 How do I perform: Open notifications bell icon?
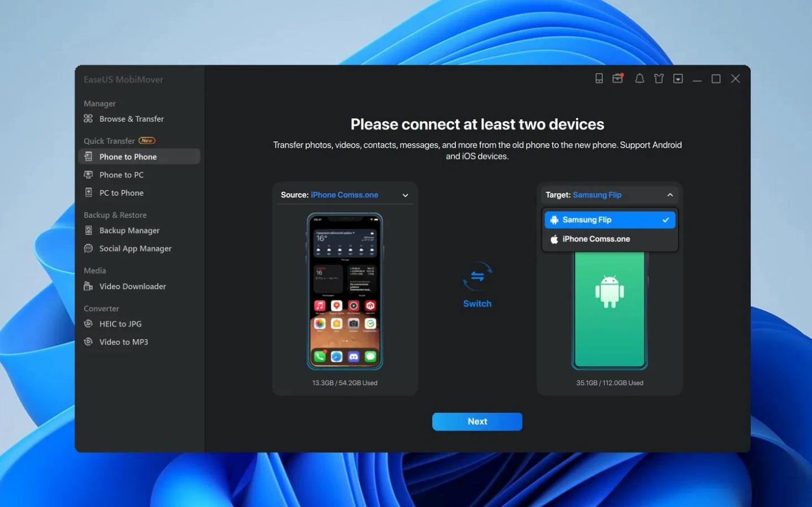pos(640,79)
